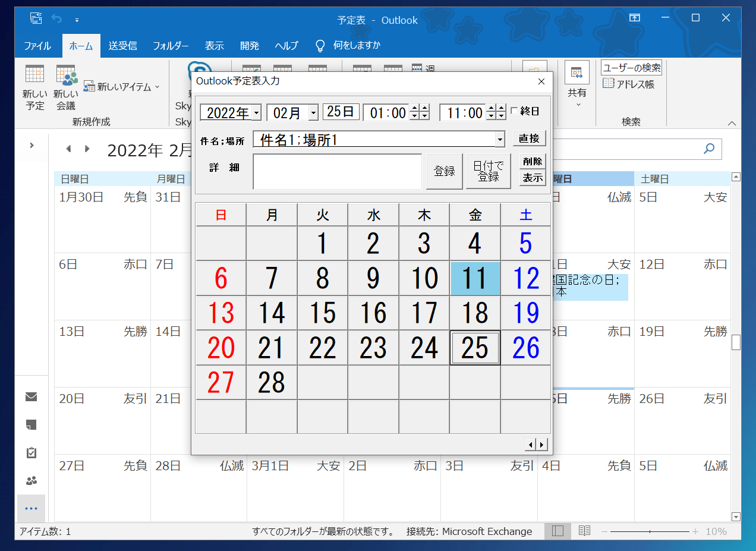Expand the folder pane chevron
The height and width of the screenshot is (551, 756).
(31, 145)
